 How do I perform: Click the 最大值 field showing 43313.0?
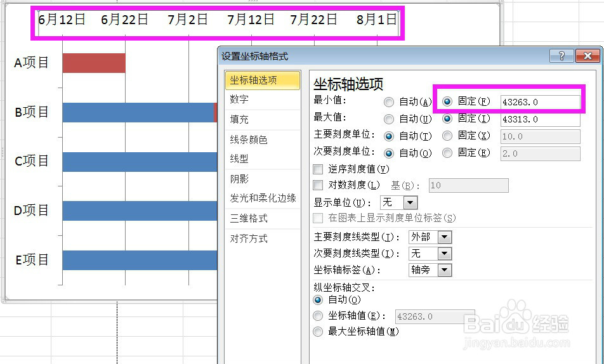pos(541,119)
